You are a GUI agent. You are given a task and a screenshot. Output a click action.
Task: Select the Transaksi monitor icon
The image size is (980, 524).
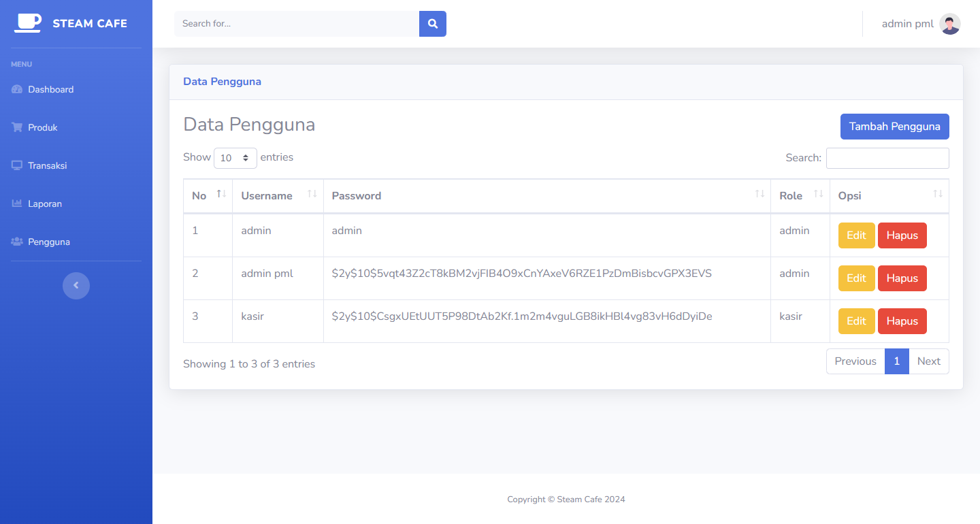point(17,165)
